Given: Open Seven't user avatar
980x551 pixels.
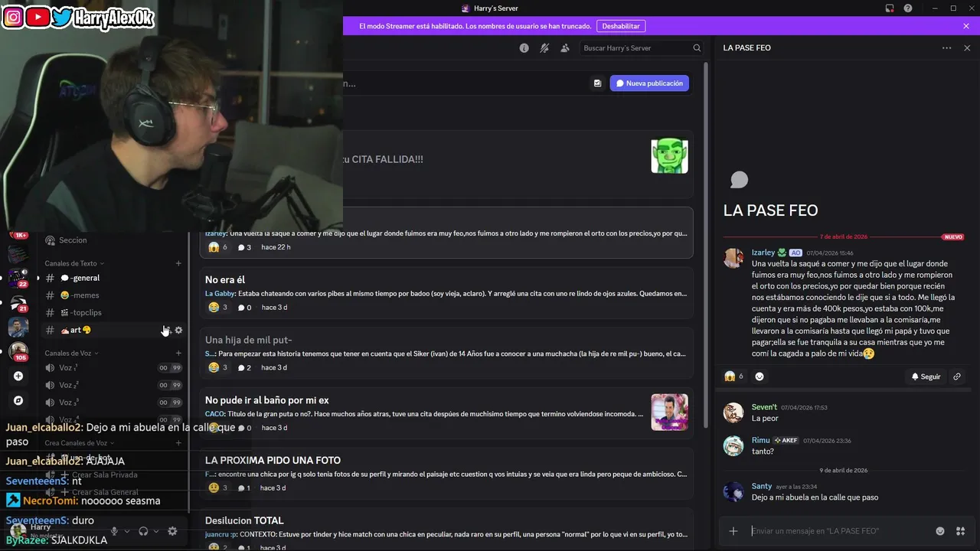Looking at the screenshot, I should point(733,412).
